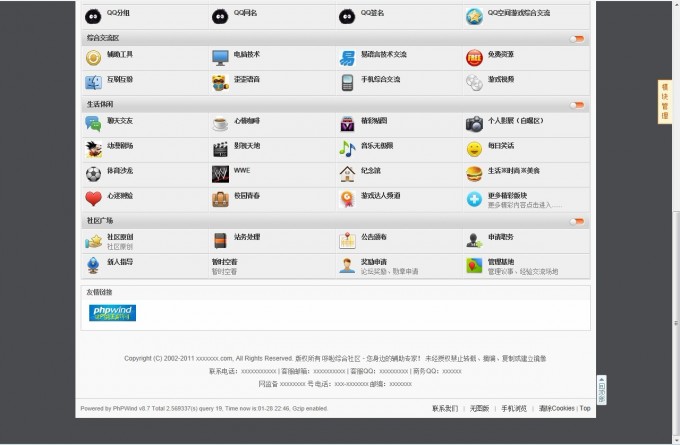
Task: Click the notebook icon for 站务处理
Action: [x=220, y=241]
